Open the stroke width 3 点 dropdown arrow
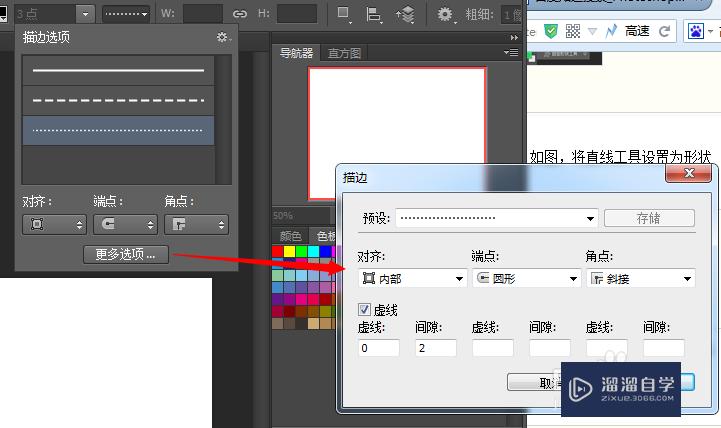The width and height of the screenshot is (721, 428). tap(85, 14)
